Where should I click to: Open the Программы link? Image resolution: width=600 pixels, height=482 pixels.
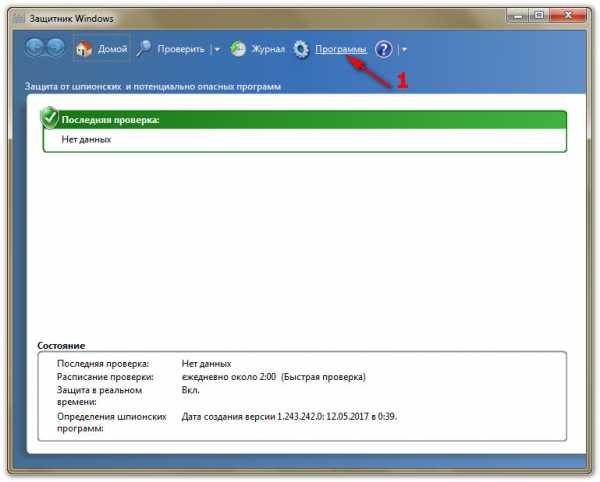point(341,49)
